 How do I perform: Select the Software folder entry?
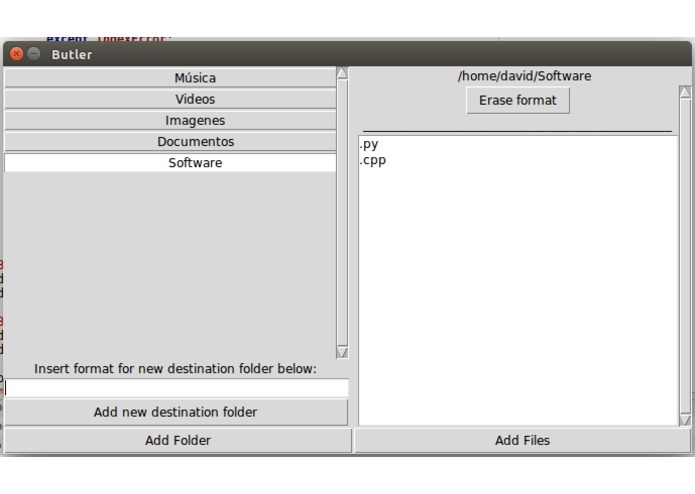pyautogui.click(x=170, y=163)
